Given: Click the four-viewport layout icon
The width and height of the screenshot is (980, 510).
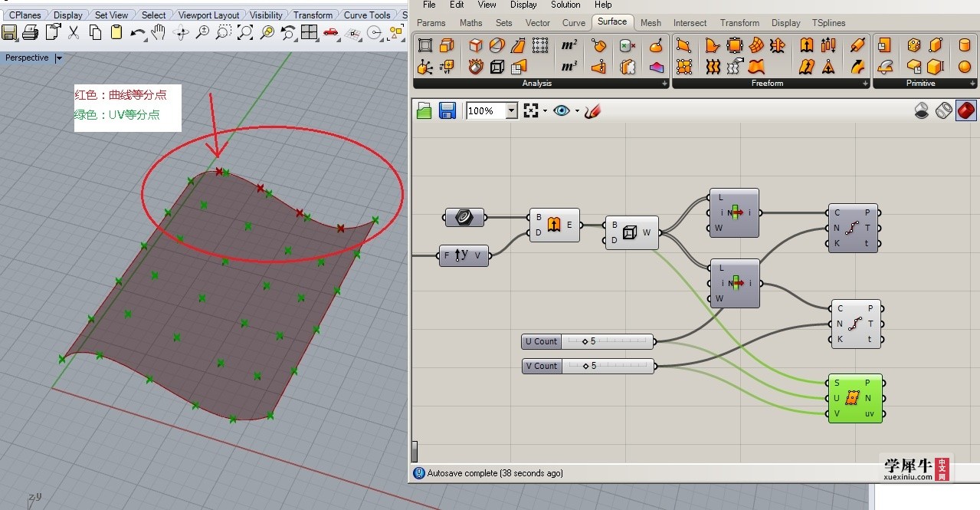Looking at the screenshot, I should click(x=310, y=32).
